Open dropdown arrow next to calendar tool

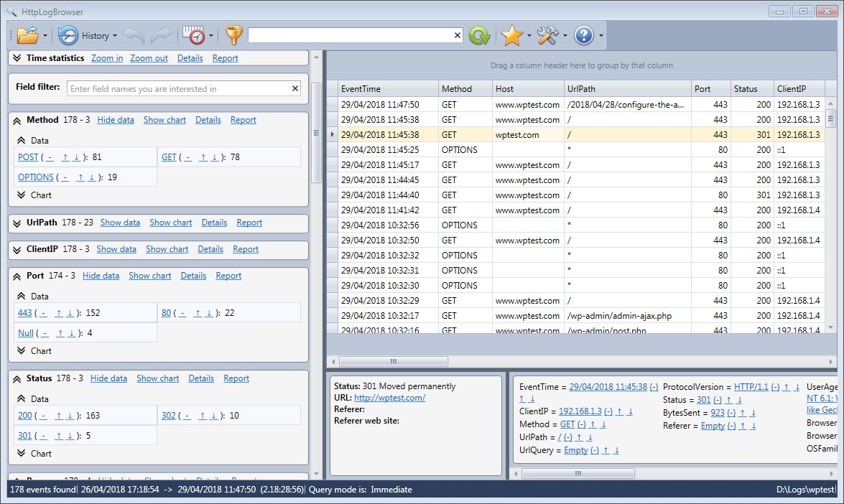click(211, 36)
